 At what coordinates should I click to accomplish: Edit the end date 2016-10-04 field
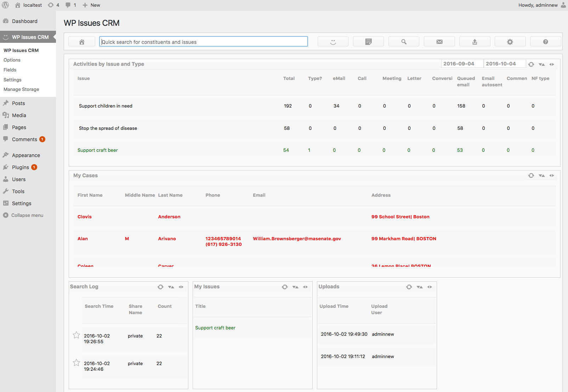505,64
